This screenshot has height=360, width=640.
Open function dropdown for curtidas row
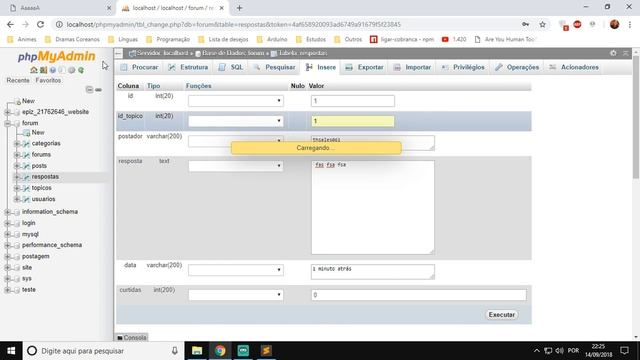click(236, 295)
